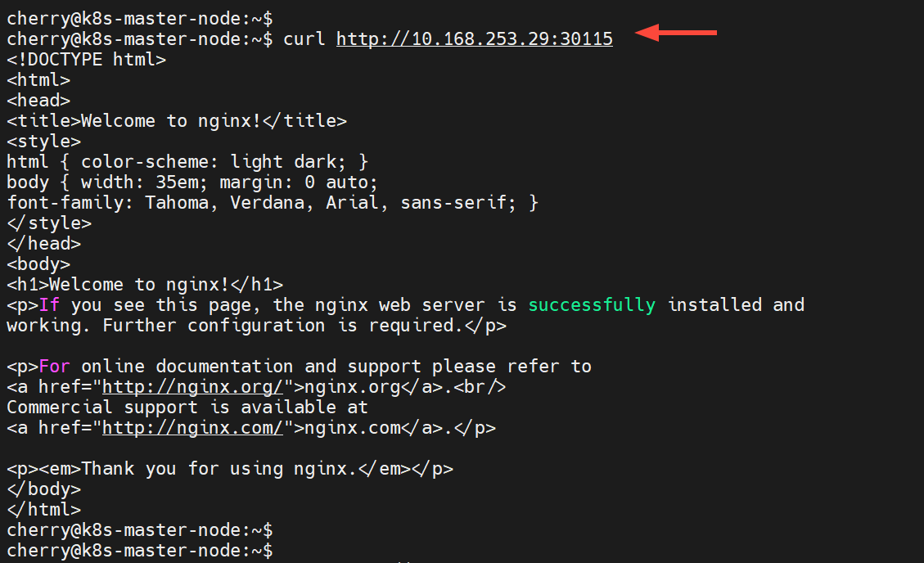Click the h1 heading line "Welcome to nginx!"
The width and height of the screenshot is (924, 563).
coord(145,284)
